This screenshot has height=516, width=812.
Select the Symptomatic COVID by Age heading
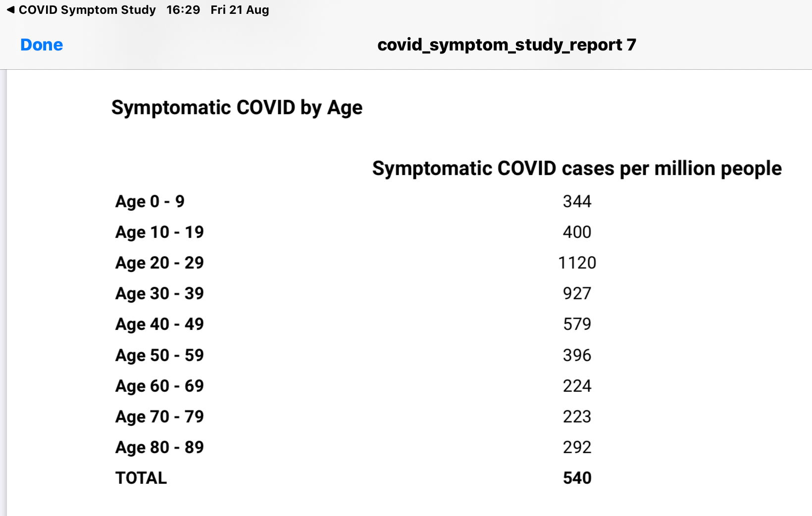(x=237, y=108)
